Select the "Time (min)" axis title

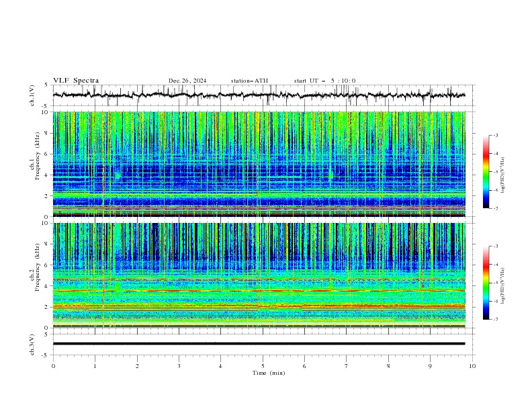(269, 373)
